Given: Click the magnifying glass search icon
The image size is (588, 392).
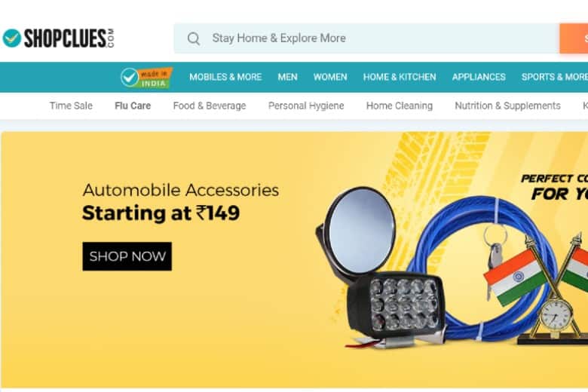Looking at the screenshot, I should click(x=194, y=38).
